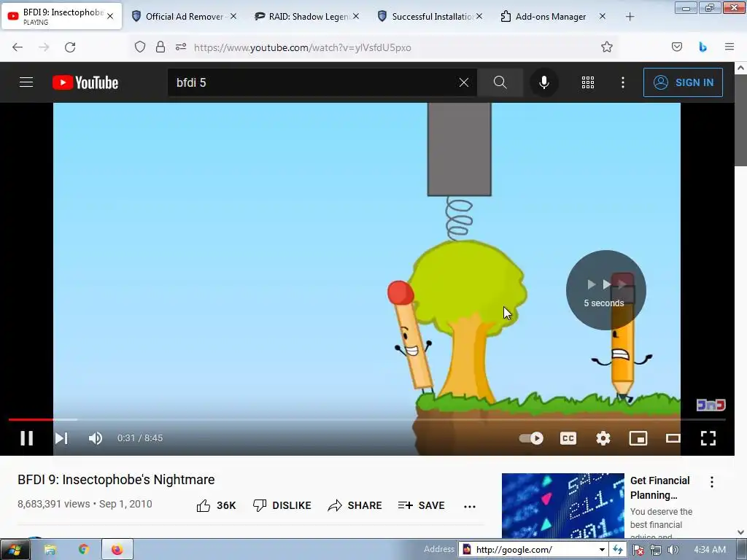Click the DISLIKE button
The width and height of the screenshot is (747, 560).
282,505
